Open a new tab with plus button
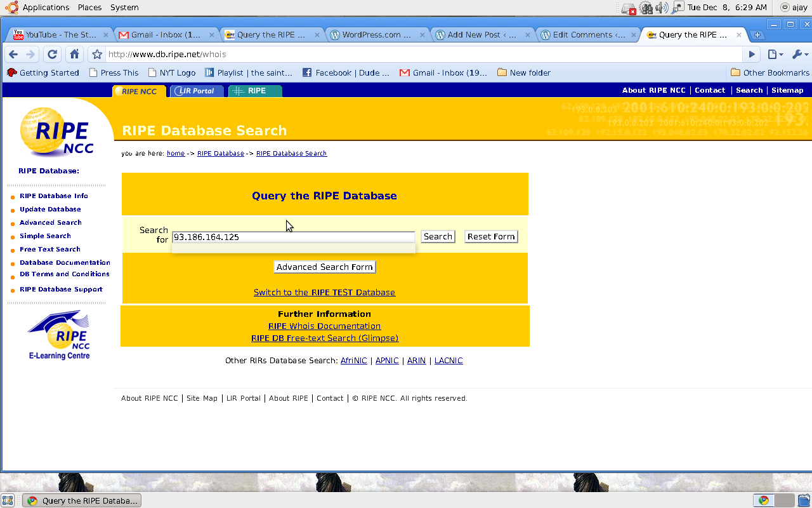The image size is (812, 508). (757, 35)
